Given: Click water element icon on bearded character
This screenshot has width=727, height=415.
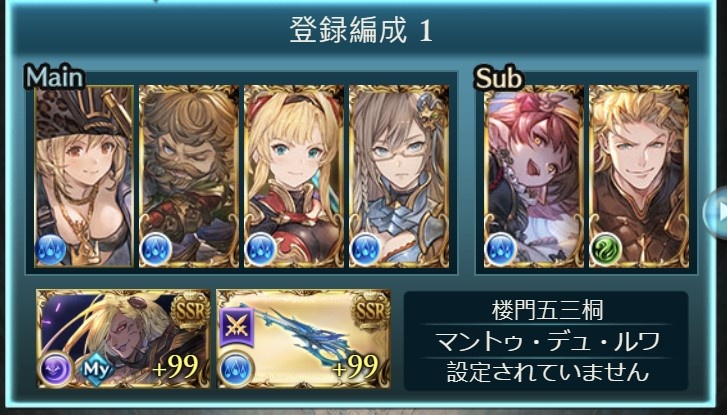Looking at the screenshot, I should 155,249.
